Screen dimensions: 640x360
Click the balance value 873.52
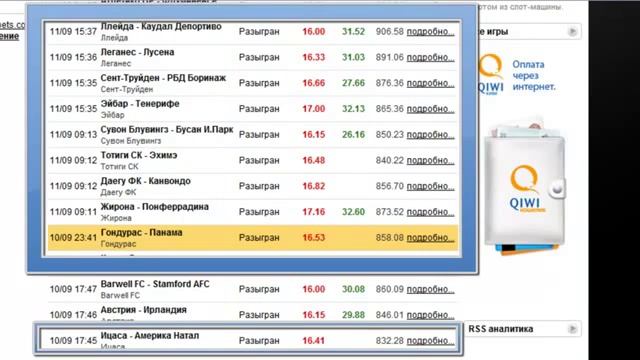(x=389, y=211)
